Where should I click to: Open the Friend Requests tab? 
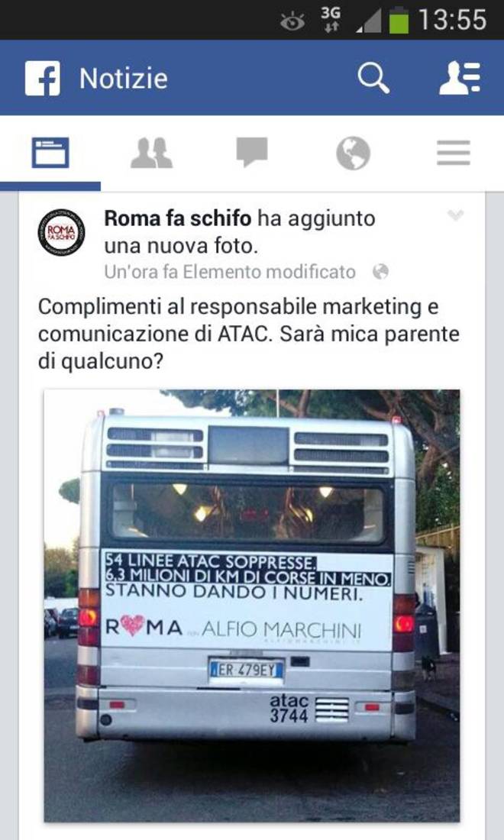(151, 153)
